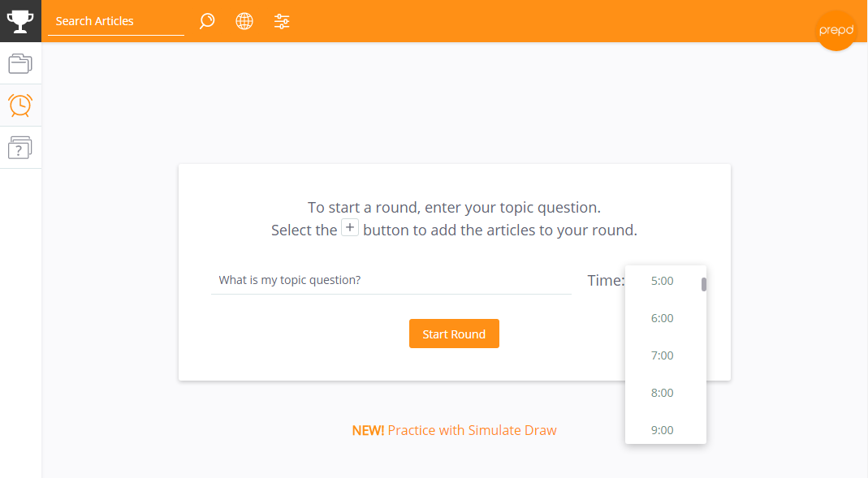Open the folders library sidebar icon

click(20, 63)
